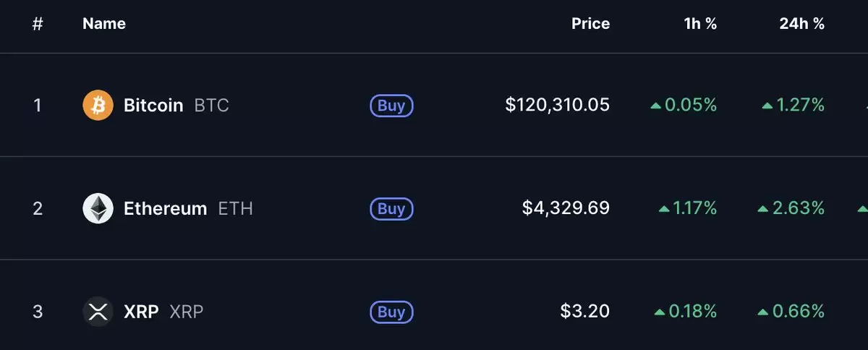Image resolution: width=868 pixels, height=350 pixels.
Task: Sort the table by the Name column
Action: (x=104, y=24)
